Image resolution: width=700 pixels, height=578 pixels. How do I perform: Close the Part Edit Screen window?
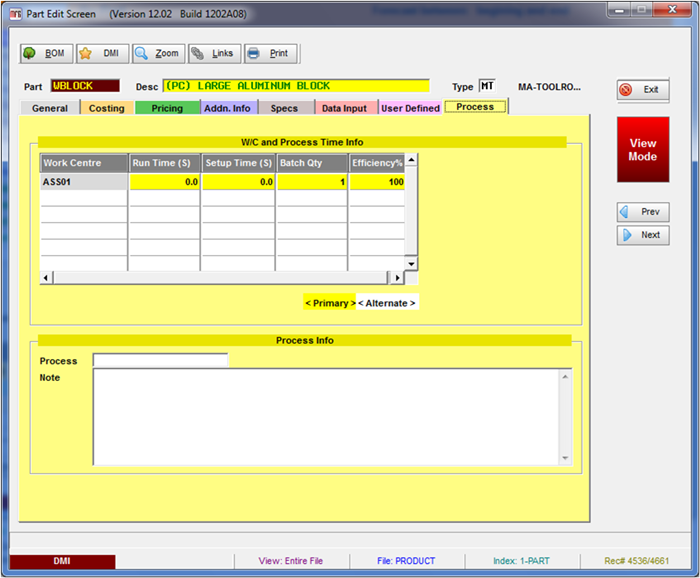click(x=672, y=10)
